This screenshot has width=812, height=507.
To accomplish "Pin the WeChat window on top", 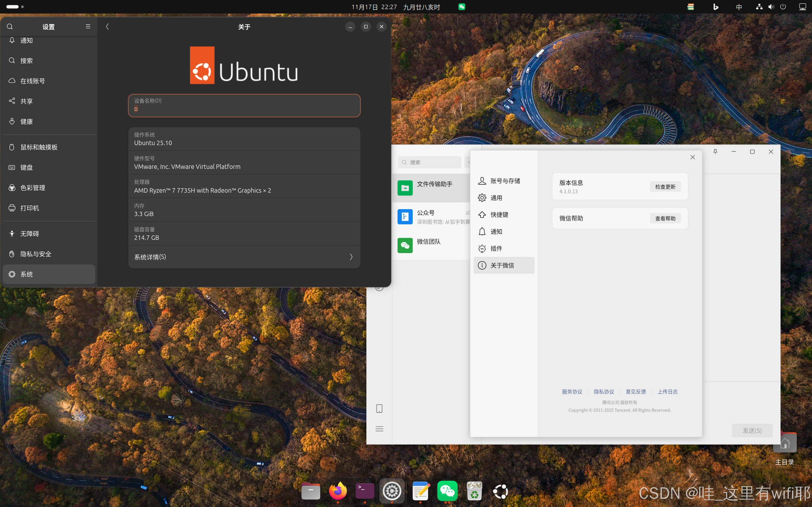I will (715, 151).
